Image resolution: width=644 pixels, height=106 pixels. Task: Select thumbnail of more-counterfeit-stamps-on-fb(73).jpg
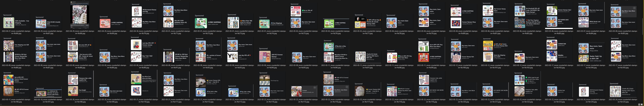240,22
